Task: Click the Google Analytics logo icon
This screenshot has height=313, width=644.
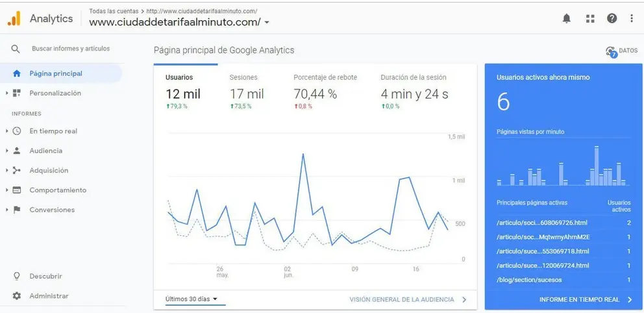Action: pyautogui.click(x=14, y=18)
